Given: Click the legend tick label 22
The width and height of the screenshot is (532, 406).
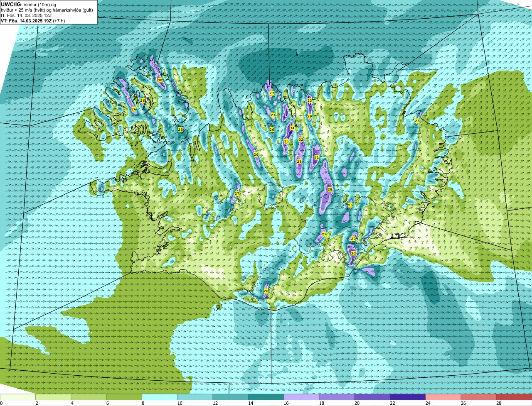Looking at the screenshot, I should point(393,403).
